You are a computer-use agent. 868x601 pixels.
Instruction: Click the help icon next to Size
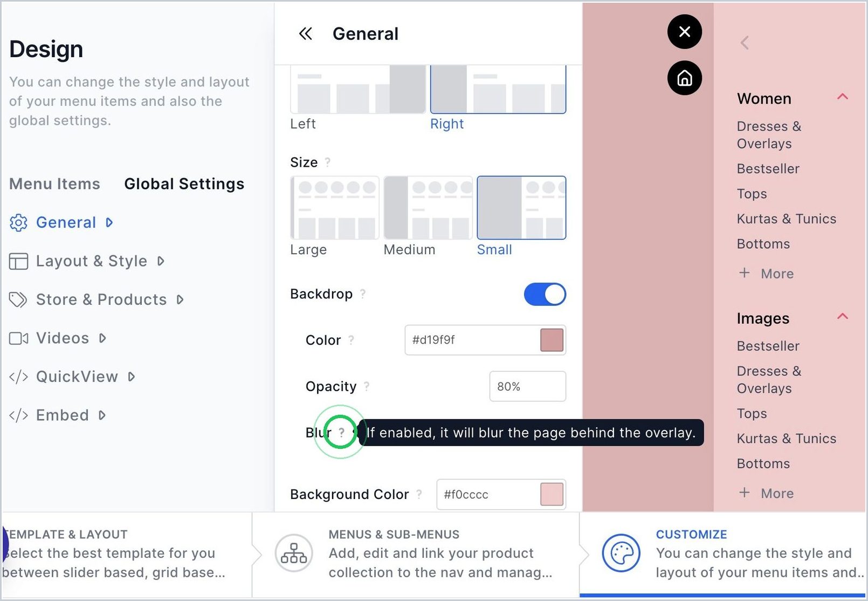coord(328,162)
